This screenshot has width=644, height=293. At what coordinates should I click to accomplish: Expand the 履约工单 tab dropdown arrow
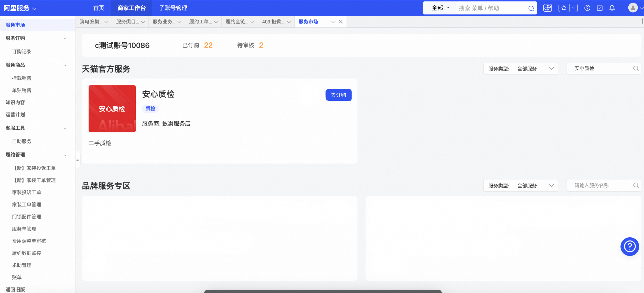pyautogui.click(x=216, y=22)
